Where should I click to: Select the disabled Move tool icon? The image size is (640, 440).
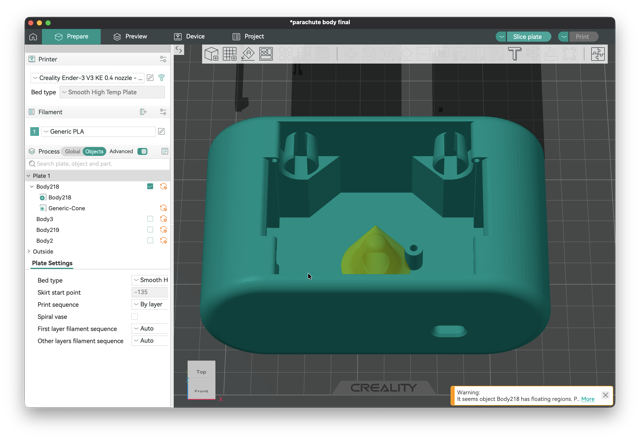[351, 54]
